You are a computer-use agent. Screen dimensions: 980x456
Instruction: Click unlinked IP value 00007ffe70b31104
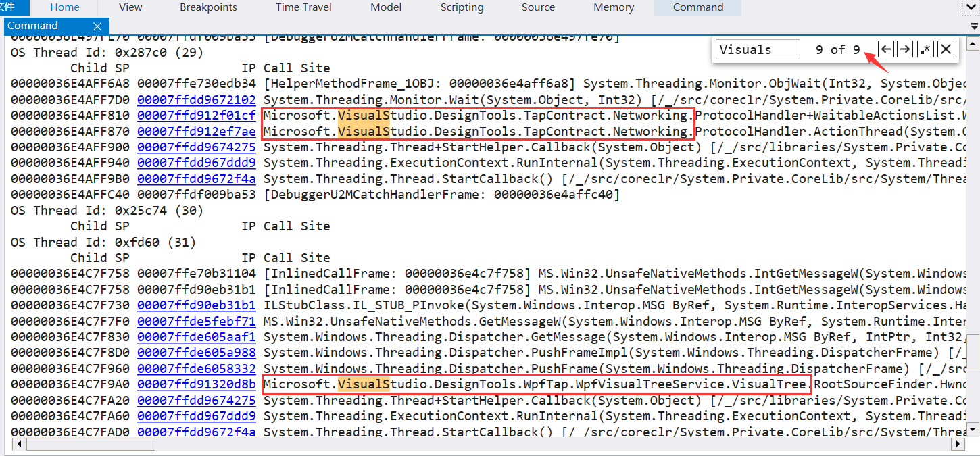(x=197, y=274)
